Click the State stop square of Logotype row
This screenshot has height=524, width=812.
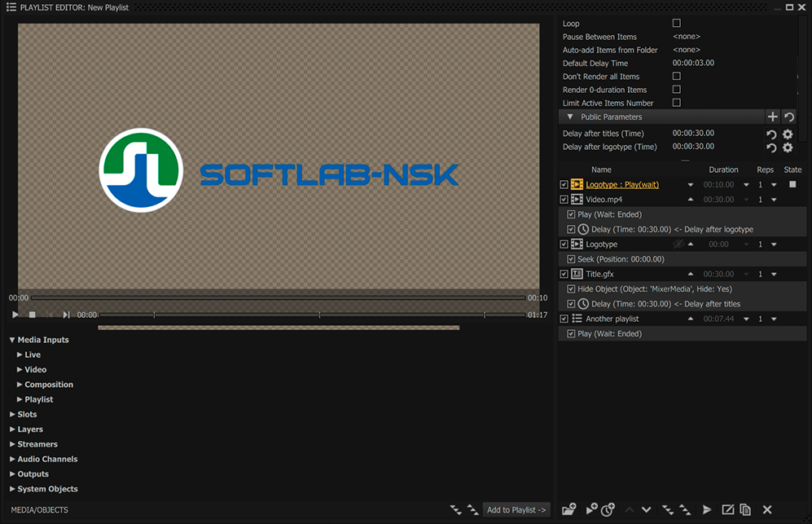pos(792,184)
